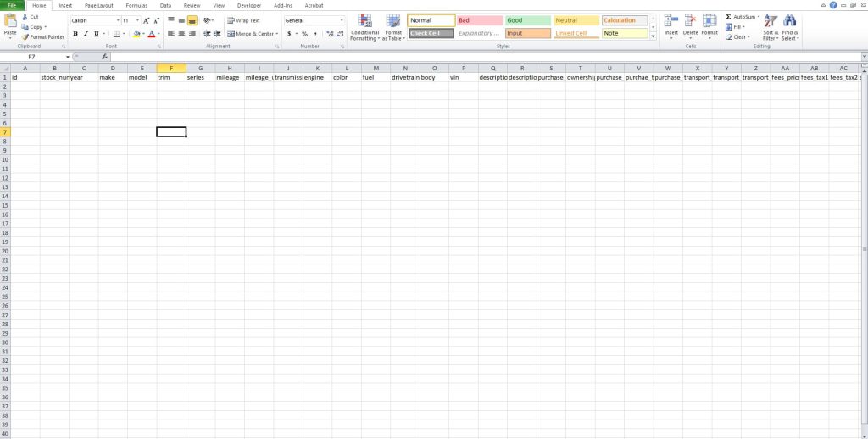Image resolution: width=868 pixels, height=439 pixels.
Task: Open Format as Table gallery
Action: tap(393, 28)
